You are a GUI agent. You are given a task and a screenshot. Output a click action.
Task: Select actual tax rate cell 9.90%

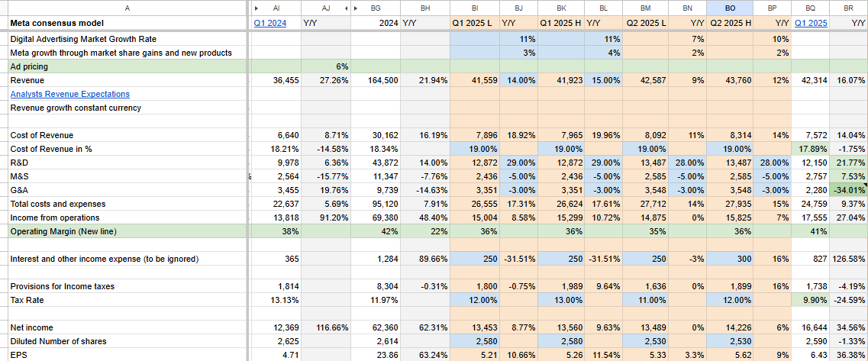811,300
